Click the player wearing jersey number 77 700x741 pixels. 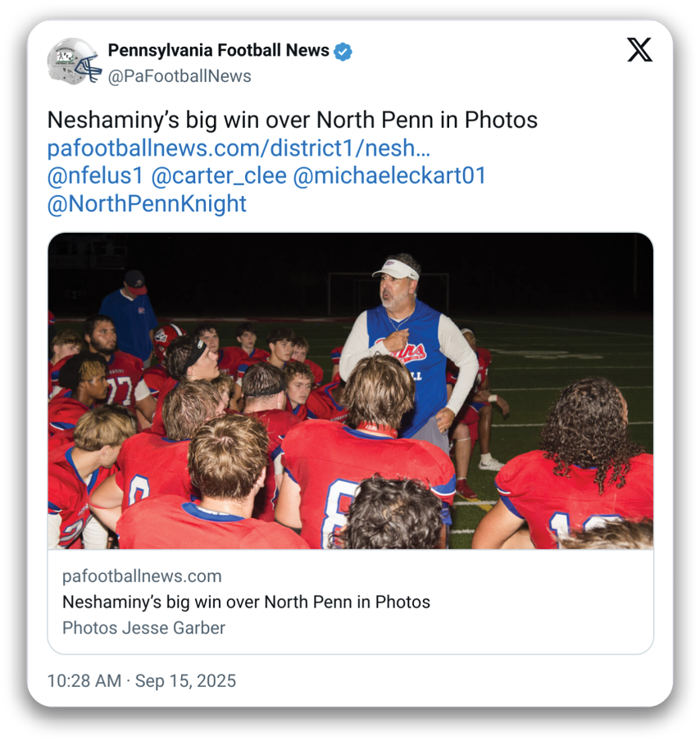pos(115,369)
